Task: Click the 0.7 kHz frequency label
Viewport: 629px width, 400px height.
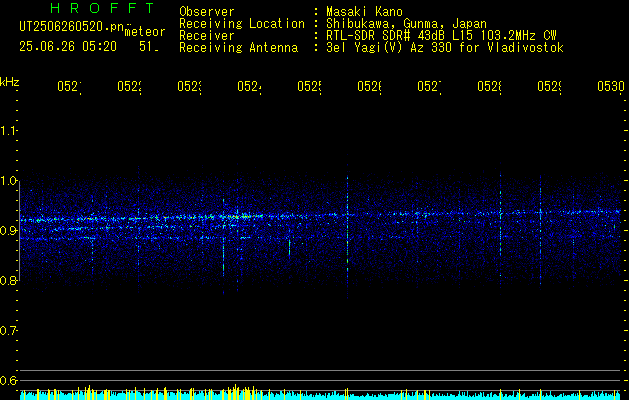Action: pyautogui.click(x=8, y=331)
